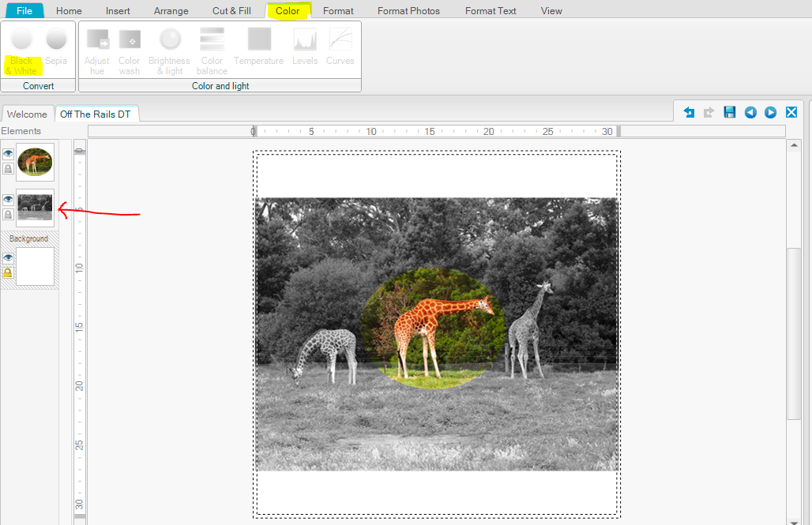
Task: Close the project with the X icon
Action: 791,112
